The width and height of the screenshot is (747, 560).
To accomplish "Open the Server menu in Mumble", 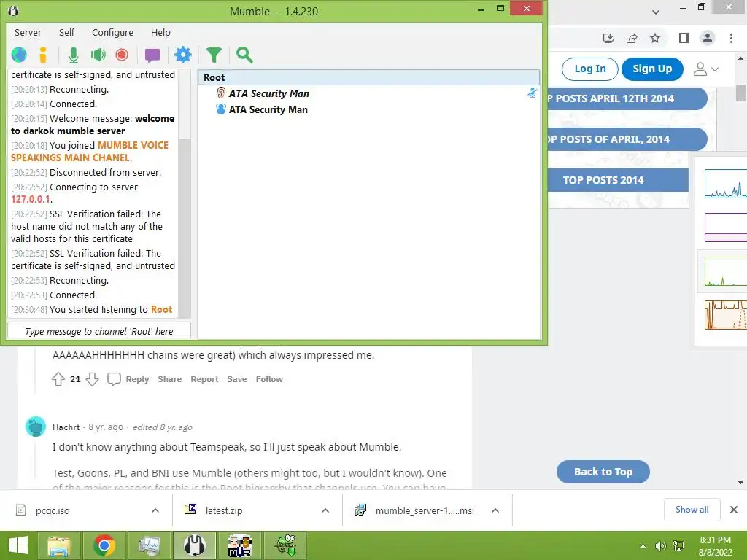I will click(x=28, y=32).
